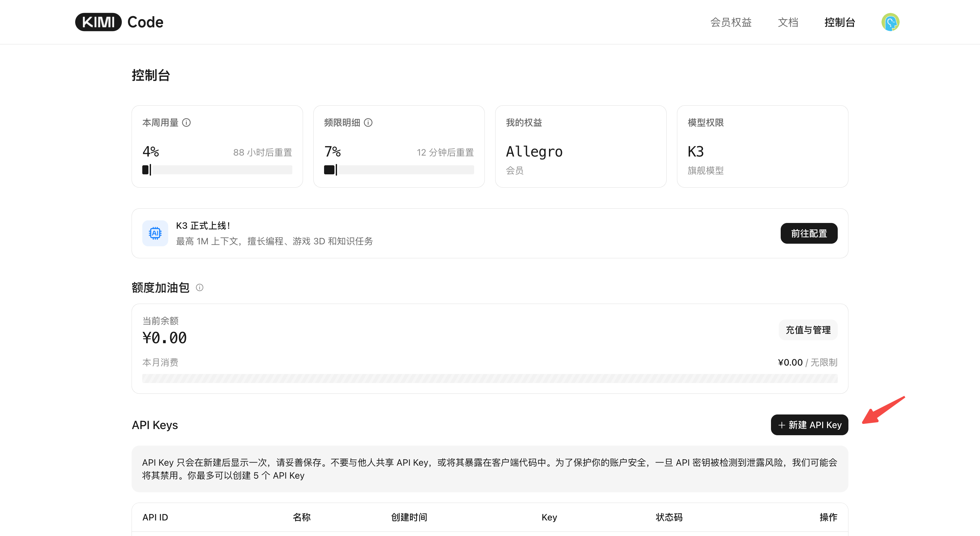This screenshot has height=536, width=980.
Task: Click the 本周用量 card
Action: pyautogui.click(x=217, y=146)
